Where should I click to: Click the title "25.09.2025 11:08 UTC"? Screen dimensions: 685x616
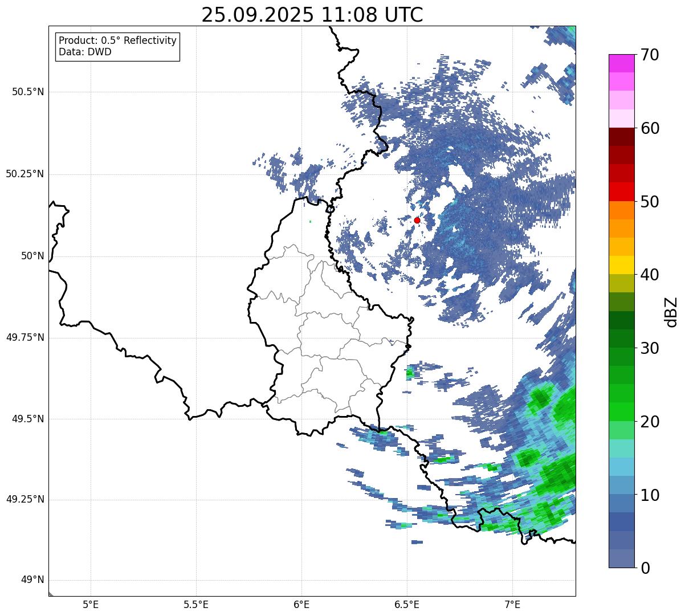point(312,15)
